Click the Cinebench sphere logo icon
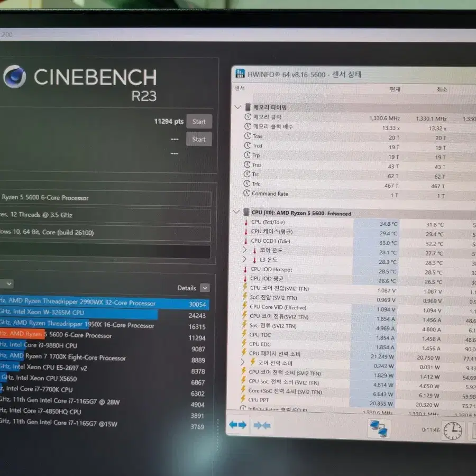This screenshot has width=476, height=476. (14, 76)
